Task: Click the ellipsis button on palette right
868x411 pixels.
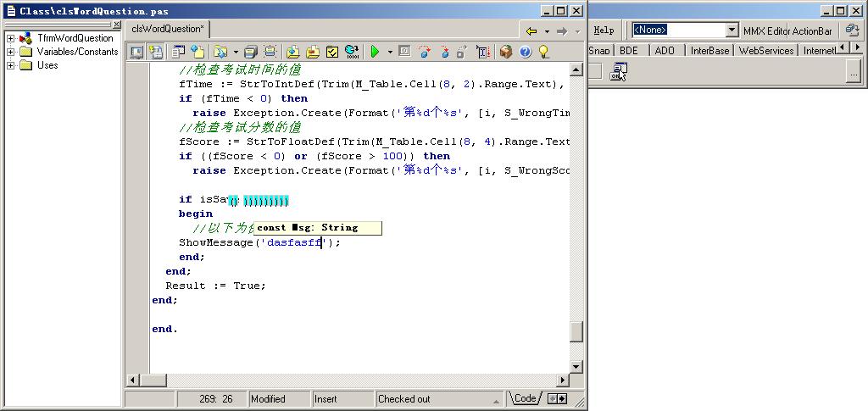Action: coord(854,74)
